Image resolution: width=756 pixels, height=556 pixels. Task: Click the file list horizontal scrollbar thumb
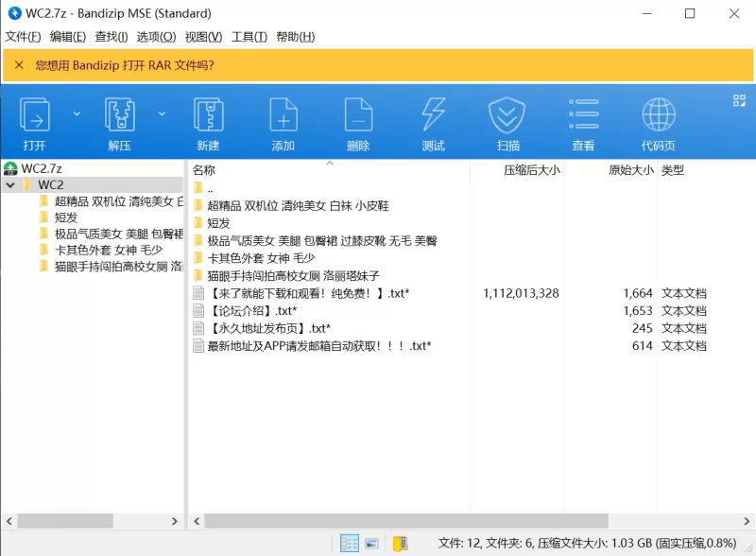click(406, 521)
